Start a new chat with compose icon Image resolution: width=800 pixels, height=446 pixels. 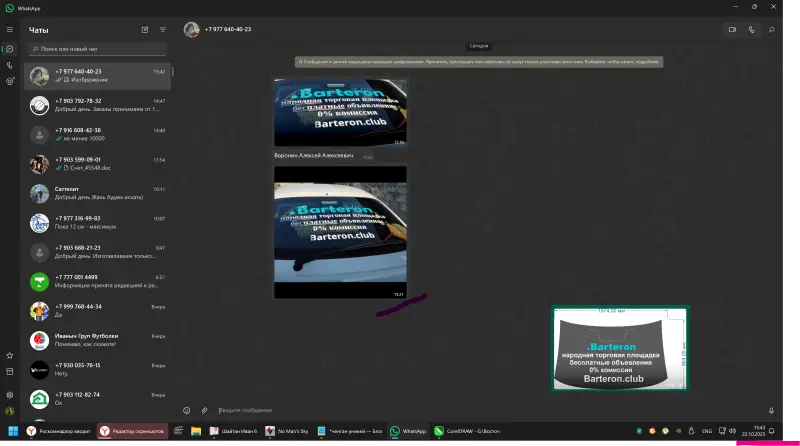click(x=145, y=30)
